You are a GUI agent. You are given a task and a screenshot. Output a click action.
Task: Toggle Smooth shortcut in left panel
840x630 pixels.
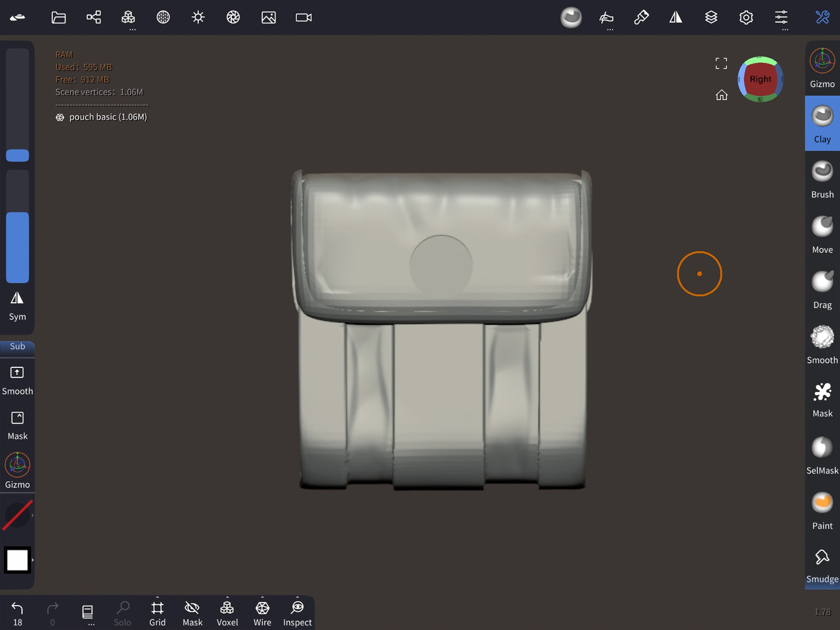[x=17, y=381]
